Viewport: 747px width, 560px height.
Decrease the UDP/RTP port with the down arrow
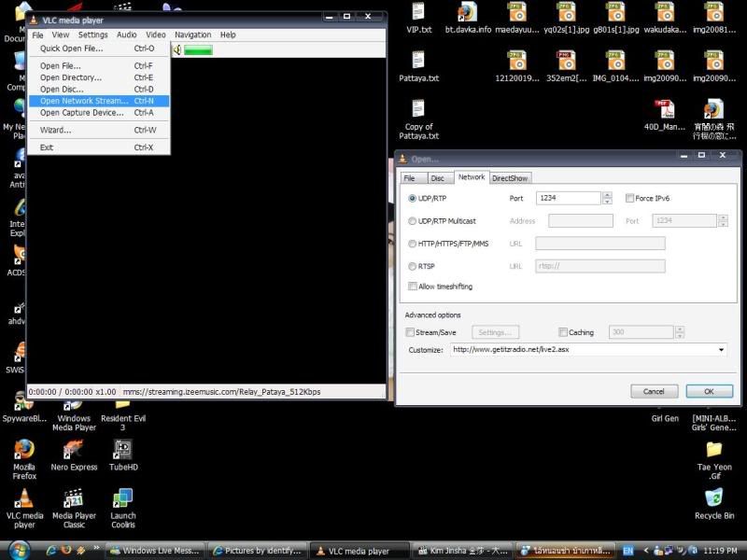point(607,202)
